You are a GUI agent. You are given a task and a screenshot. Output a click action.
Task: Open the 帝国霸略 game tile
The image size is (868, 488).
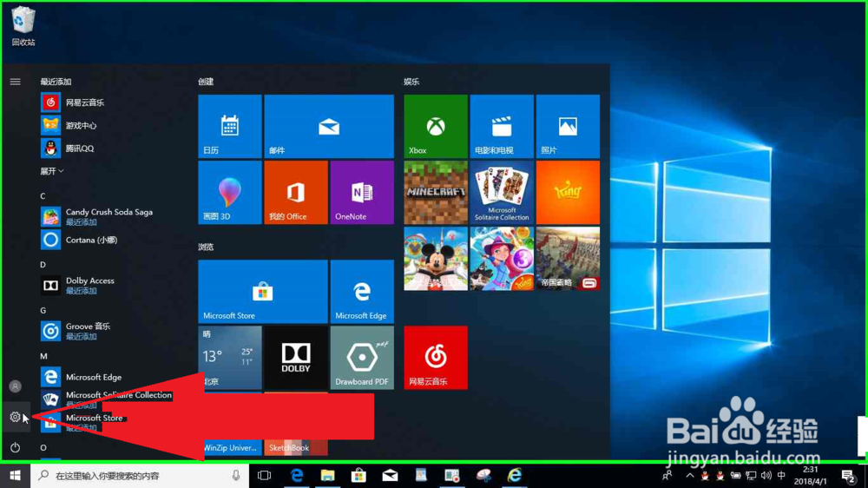(x=568, y=259)
